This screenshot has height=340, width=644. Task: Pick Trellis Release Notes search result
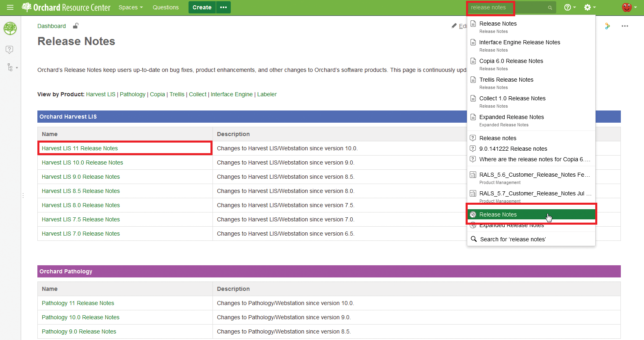[531, 83]
